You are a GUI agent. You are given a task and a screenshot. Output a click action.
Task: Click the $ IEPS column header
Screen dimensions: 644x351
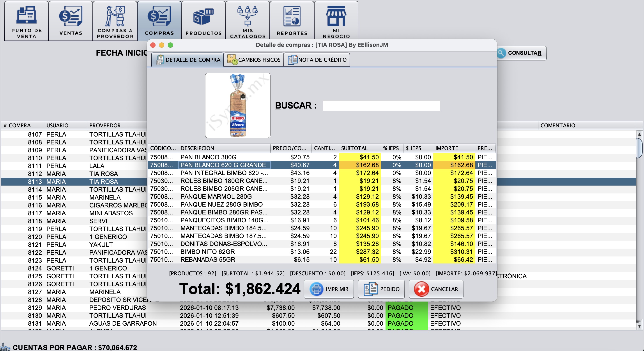click(x=418, y=148)
